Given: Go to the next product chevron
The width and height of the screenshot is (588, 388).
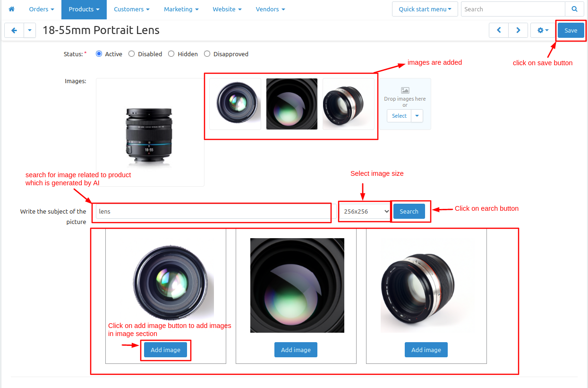Looking at the screenshot, I should coord(518,30).
